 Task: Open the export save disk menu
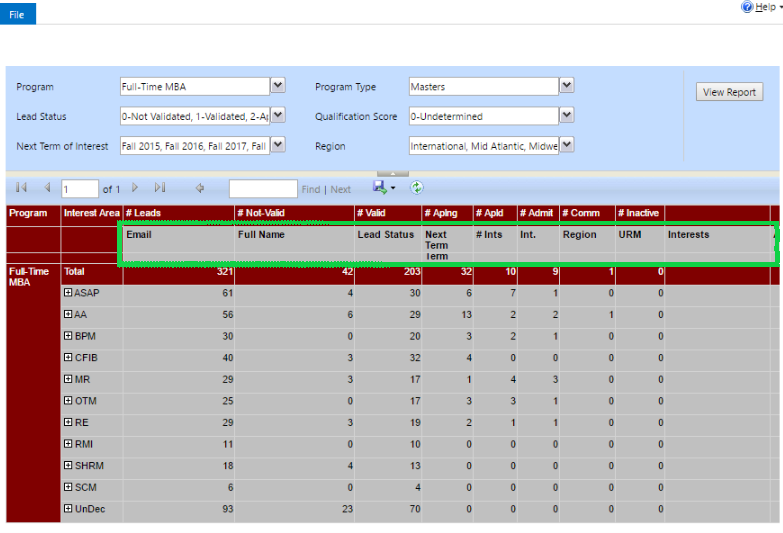click(x=384, y=188)
